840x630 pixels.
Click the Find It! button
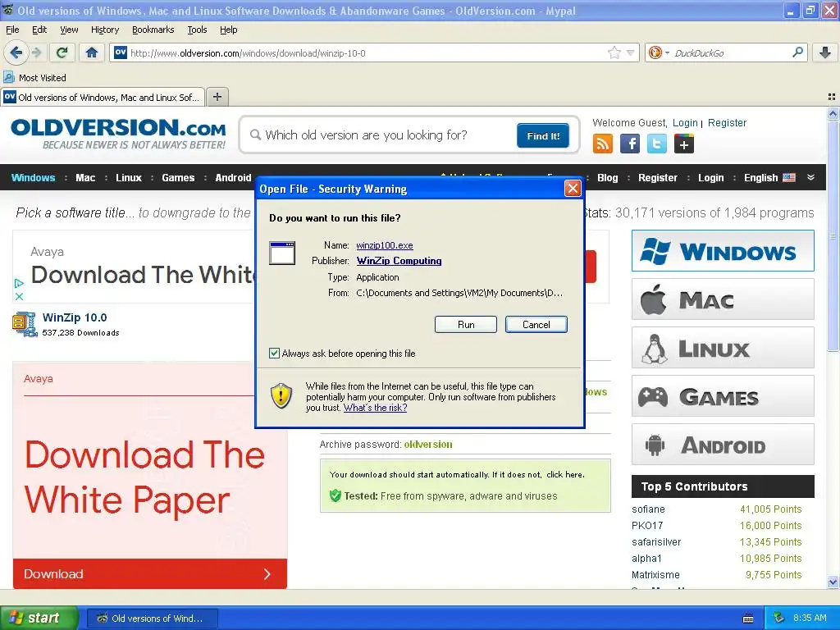click(x=543, y=135)
